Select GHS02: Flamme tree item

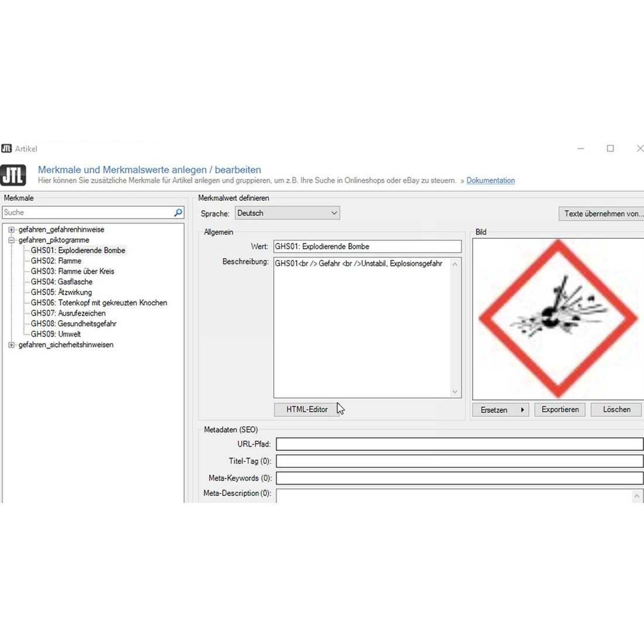point(56,261)
